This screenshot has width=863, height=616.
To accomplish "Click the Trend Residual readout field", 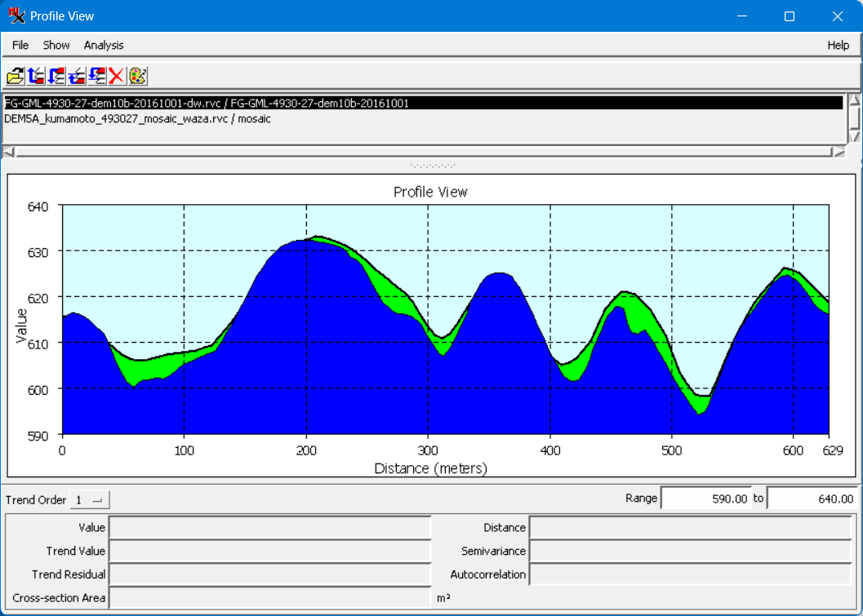I will (269, 574).
